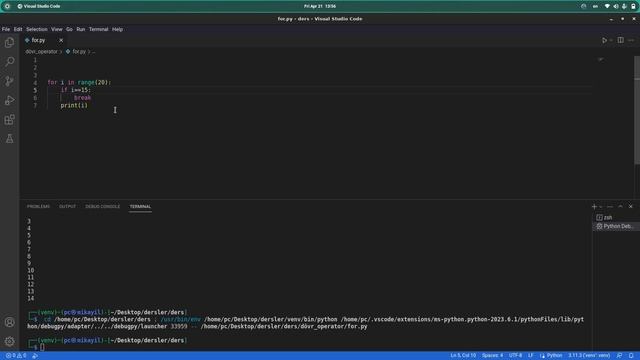Viewport: 640px width, 360px height.
Task: Open the Manage gear icon
Action: (9, 341)
